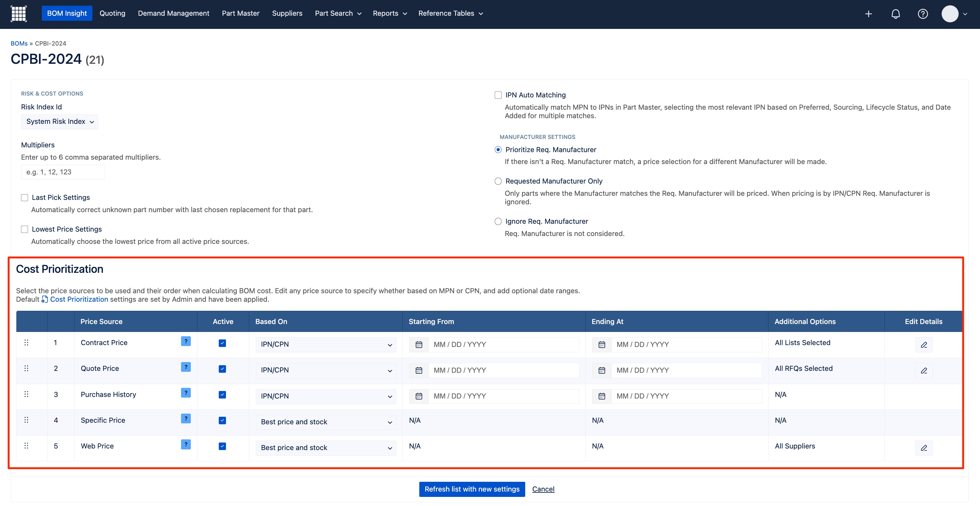980x506 pixels.
Task: Open the System Risk Index dropdown
Action: point(60,122)
